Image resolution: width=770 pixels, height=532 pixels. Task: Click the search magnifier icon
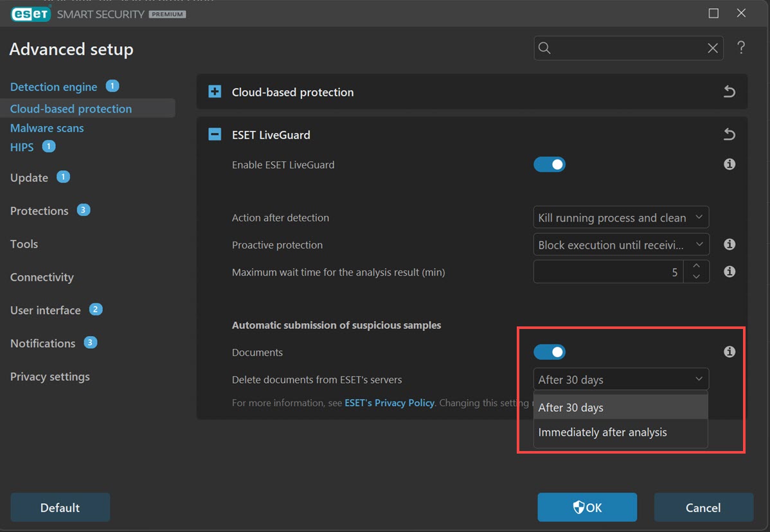[x=544, y=48]
